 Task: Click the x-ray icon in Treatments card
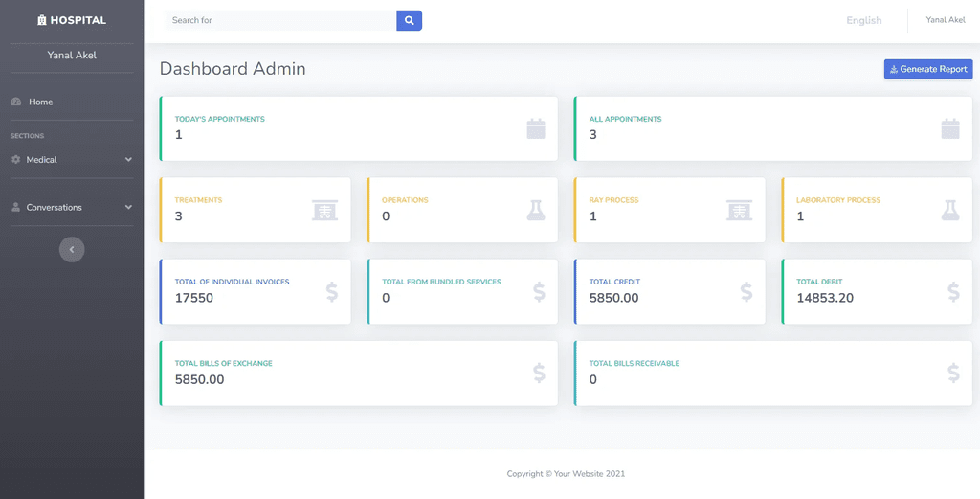pos(325,210)
